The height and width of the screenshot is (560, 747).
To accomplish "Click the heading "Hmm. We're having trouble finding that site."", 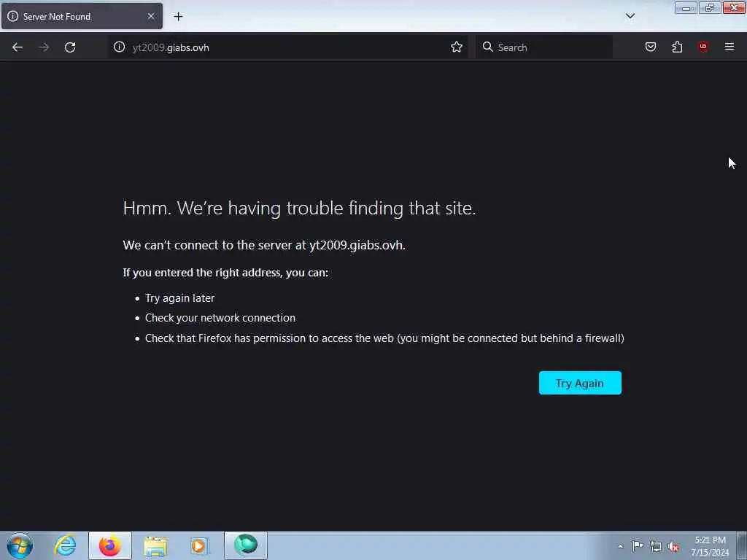I will coord(299,208).
